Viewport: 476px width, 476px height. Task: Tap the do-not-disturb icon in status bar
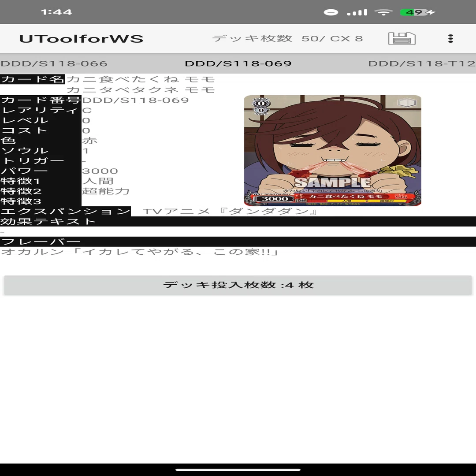pos(331,12)
